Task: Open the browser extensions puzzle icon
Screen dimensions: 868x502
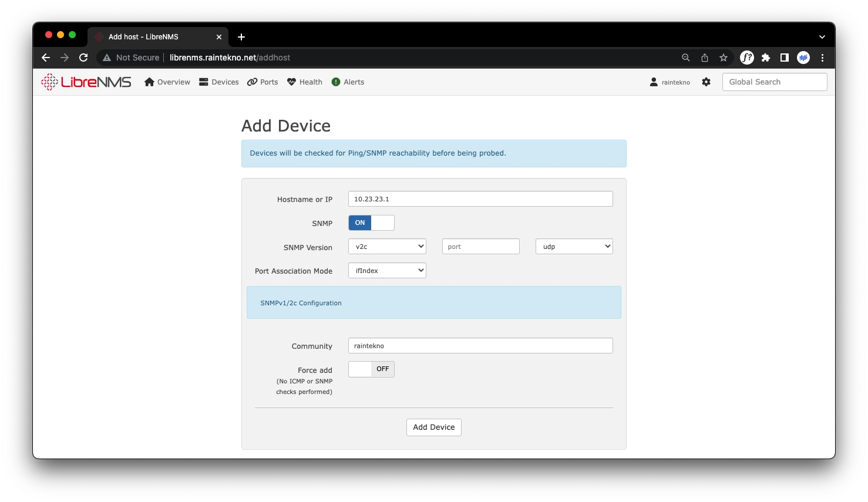Action: [x=766, y=58]
